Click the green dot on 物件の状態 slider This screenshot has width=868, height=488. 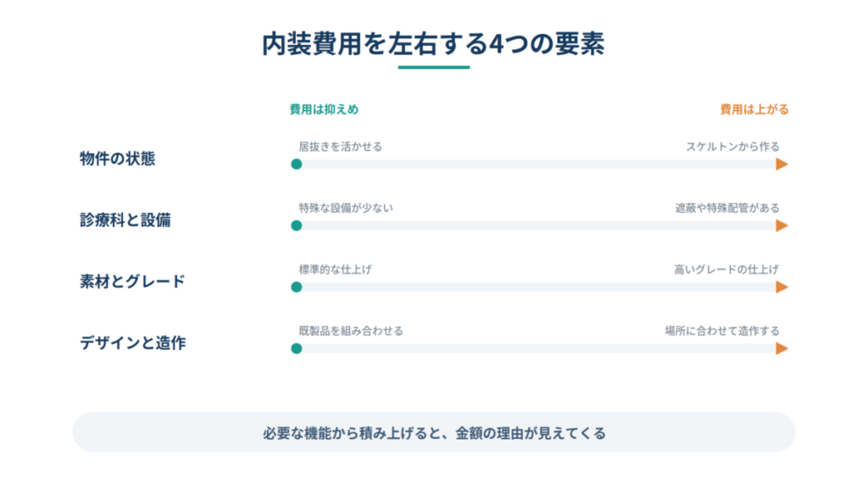296,164
